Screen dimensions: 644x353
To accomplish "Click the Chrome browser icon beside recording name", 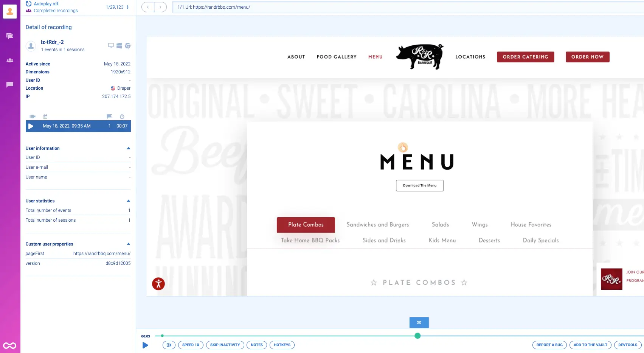I will point(127,45).
